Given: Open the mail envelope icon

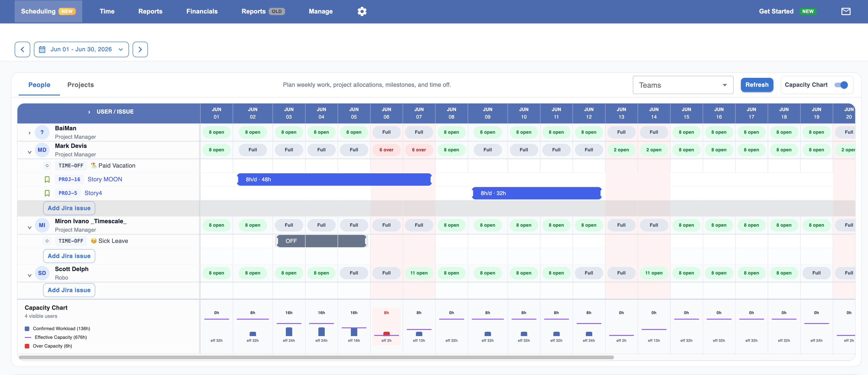Looking at the screenshot, I should pyautogui.click(x=846, y=11).
